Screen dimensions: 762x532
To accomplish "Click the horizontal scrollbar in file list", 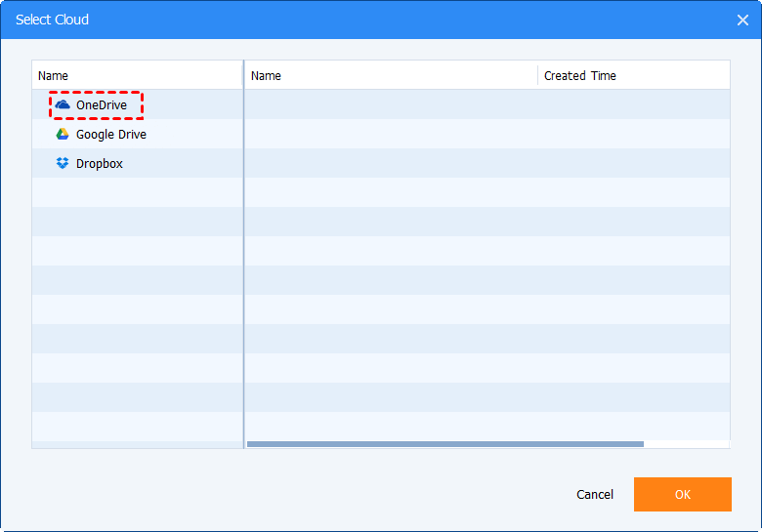I will pyautogui.click(x=445, y=444).
